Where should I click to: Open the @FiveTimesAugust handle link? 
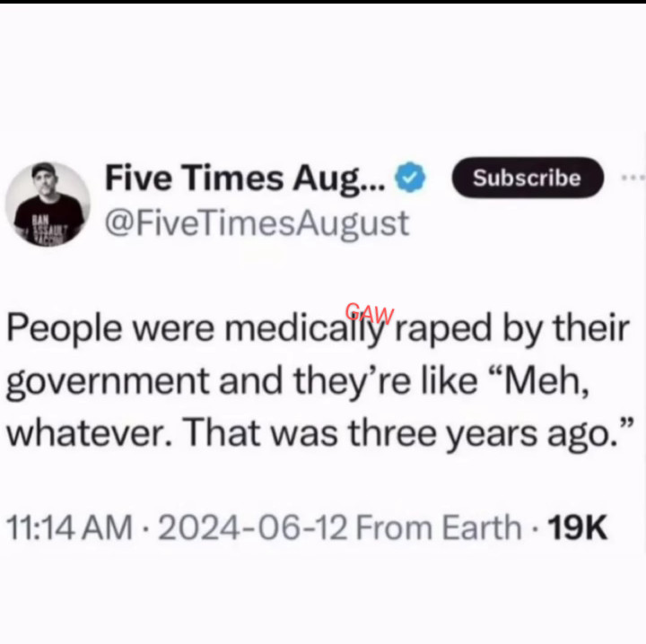coord(258,224)
